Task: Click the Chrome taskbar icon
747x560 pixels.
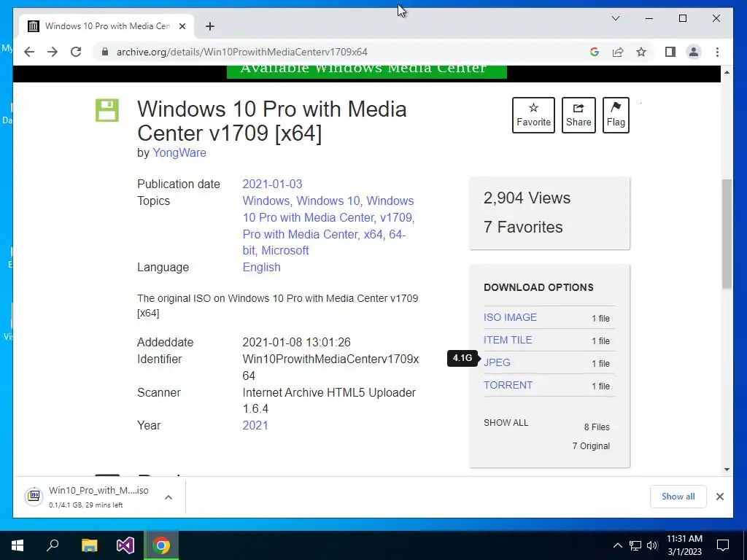Action: click(161, 545)
